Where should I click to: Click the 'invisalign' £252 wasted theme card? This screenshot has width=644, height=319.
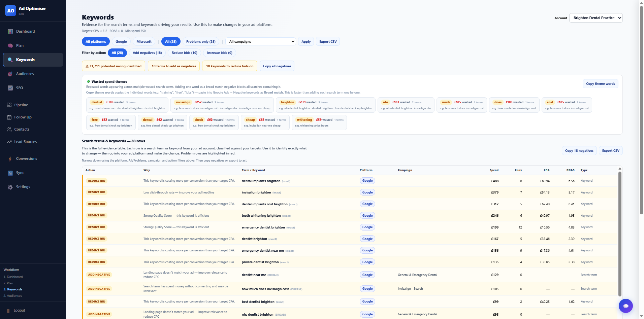tap(222, 105)
